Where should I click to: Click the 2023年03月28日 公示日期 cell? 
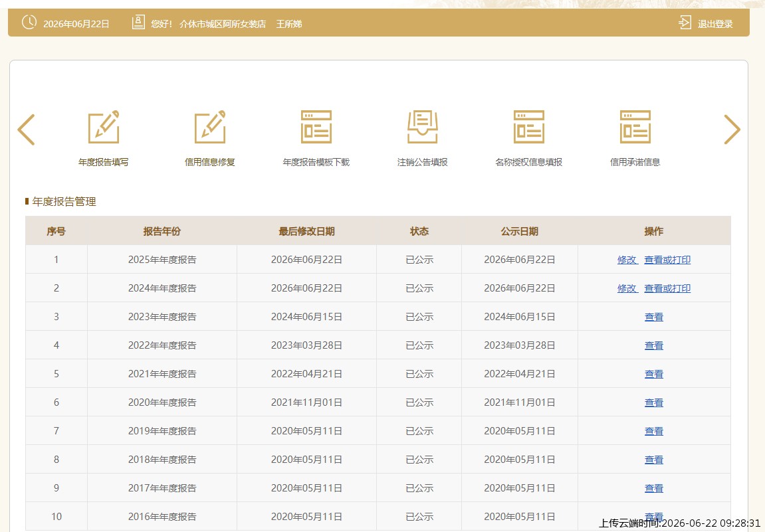pyautogui.click(x=520, y=345)
